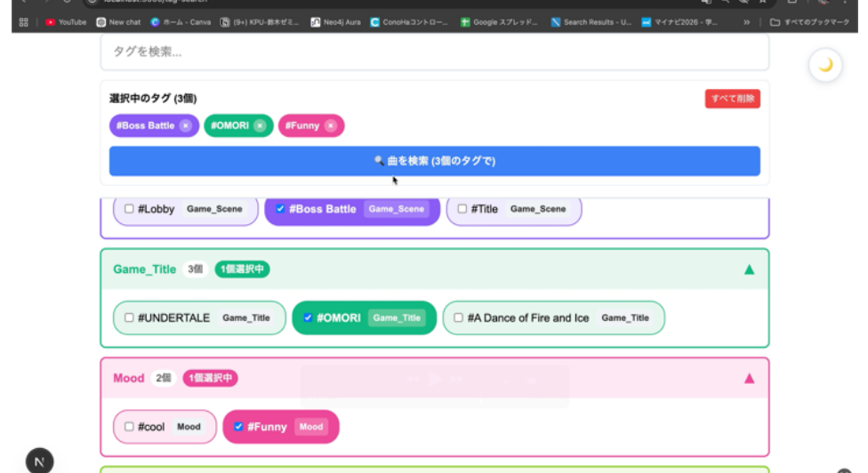Image resolution: width=868 pixels, height=473 pixels.
Task: Collapse the Mood section with its arrow
Action: 749,379
